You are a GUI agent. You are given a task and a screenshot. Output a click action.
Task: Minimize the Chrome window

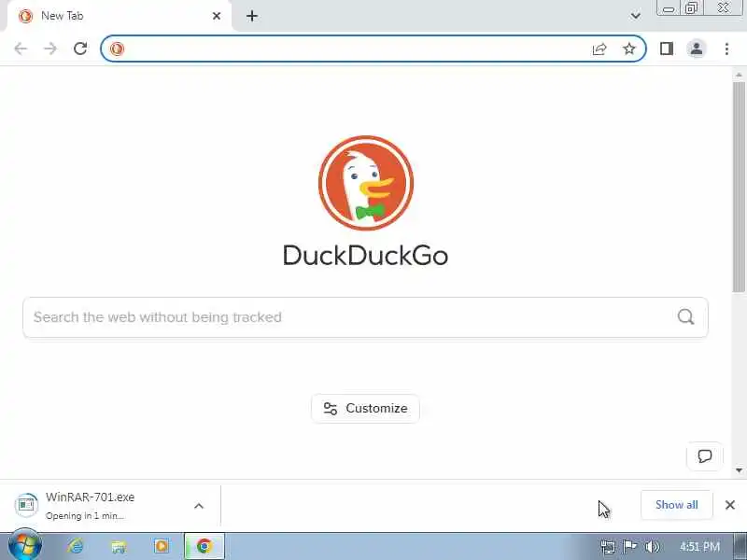pos(669,8)
